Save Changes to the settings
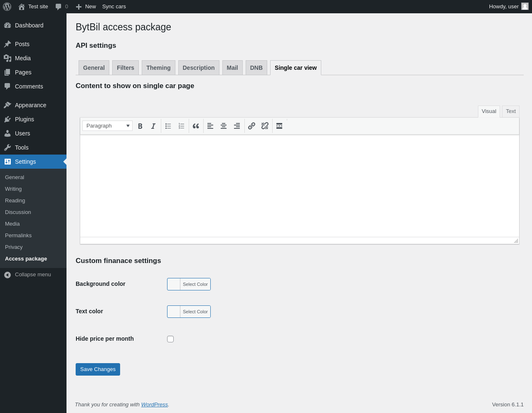532x413 pixels. pyautogui.click(x=98, y=369)
